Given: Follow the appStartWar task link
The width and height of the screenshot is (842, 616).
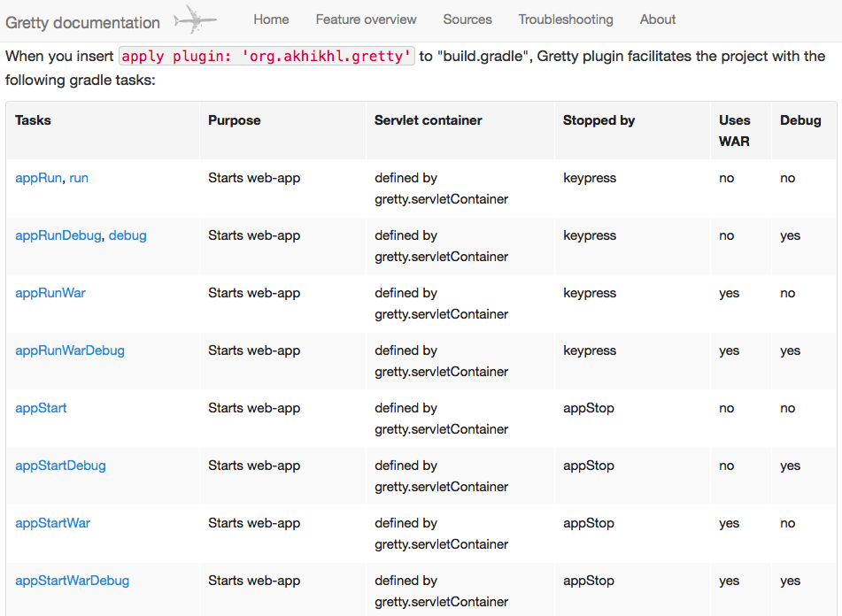Looking at the screenshot, I should 53,523.
